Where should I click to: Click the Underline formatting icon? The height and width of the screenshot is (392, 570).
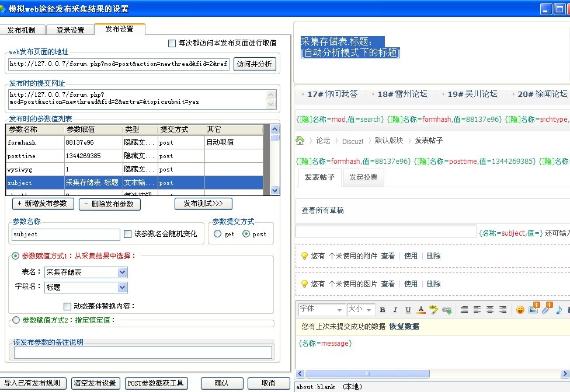pos(408,310)
